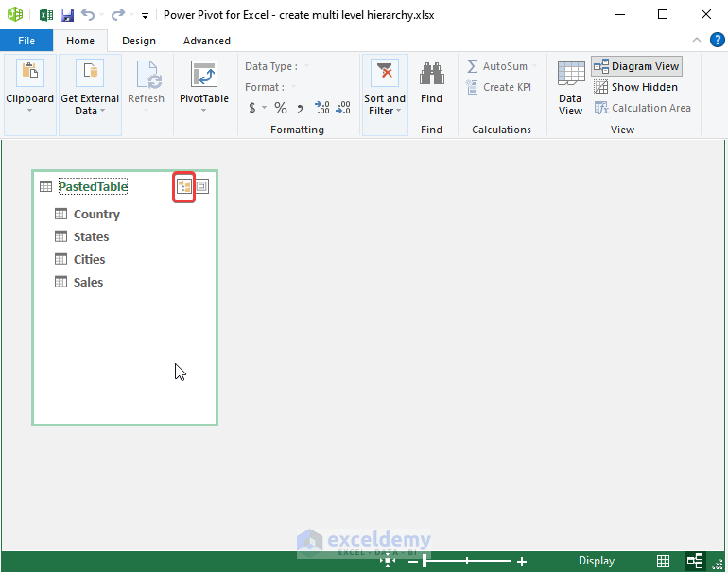This screenshot has height=573, width=728.
Task: Open Power Pivot help
Action: [x=717, y=40]
